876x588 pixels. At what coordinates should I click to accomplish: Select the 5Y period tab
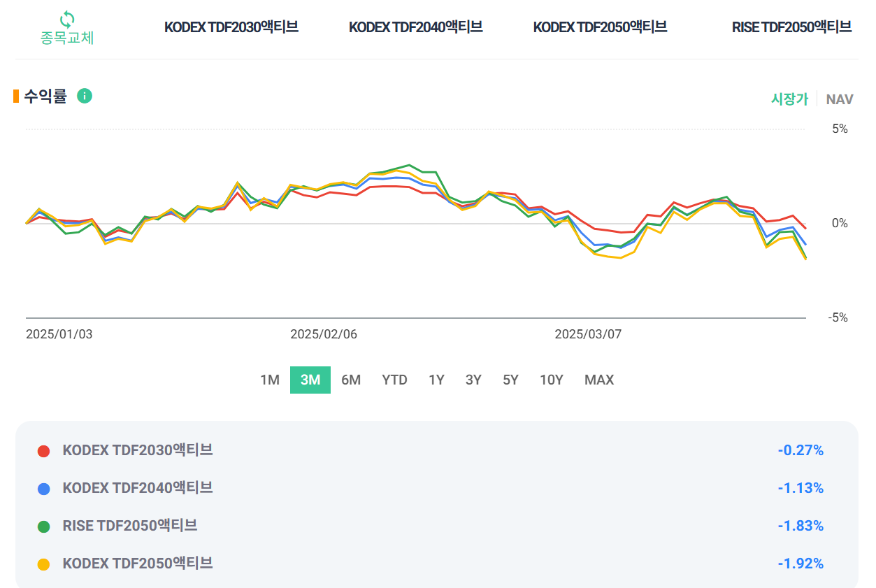click(510, 380)
